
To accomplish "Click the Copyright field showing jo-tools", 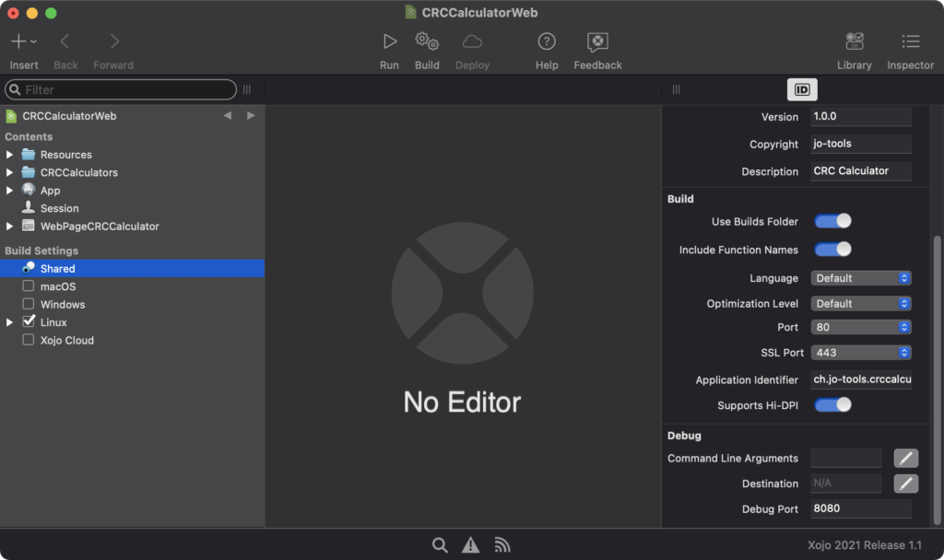I will click(x=861, y=144).
